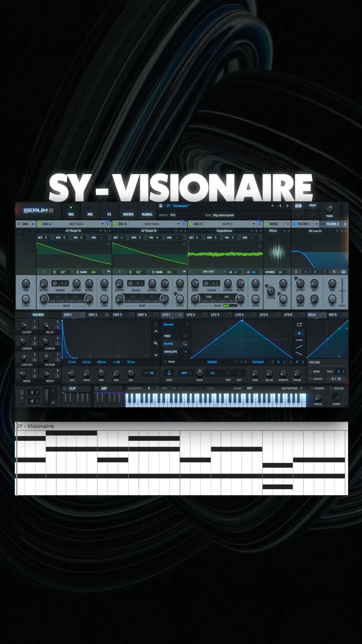Screen dimensions: 362x644
Task: Open the preset name dropdown arrow
Action: [x=273, y=206]
